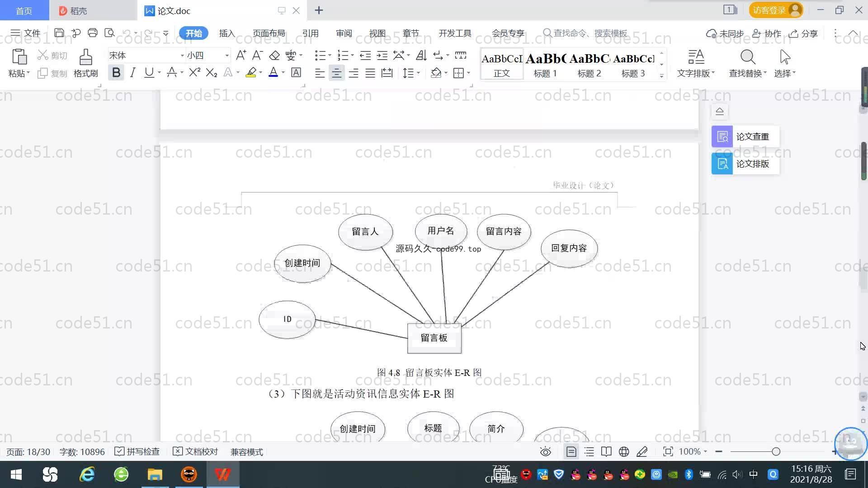Image resolution: width=868 pixels, height=488 pixels.
Task: Apply distributed alignment
Action: pos(387,73)
